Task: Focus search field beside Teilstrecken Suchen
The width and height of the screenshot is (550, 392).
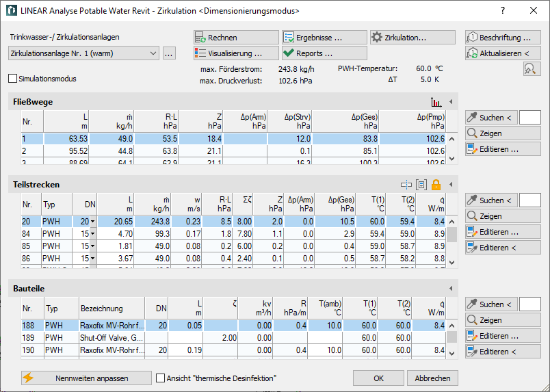Action: (x=530, y=200)
